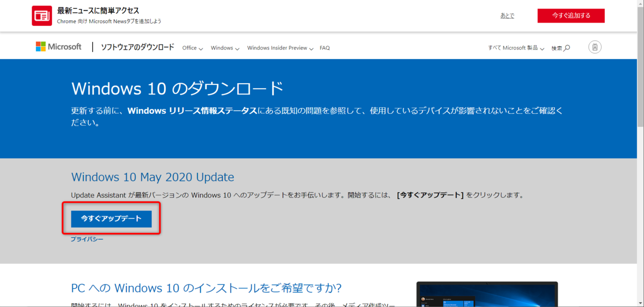Open the プライバシー link

pyautogui.click(x=87, y=239)
